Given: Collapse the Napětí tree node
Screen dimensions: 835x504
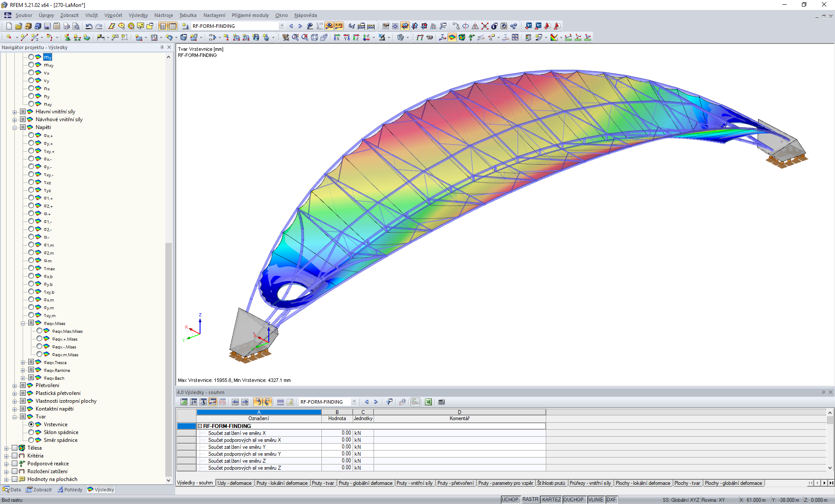Looking at the screenshot, I should 15,127.
